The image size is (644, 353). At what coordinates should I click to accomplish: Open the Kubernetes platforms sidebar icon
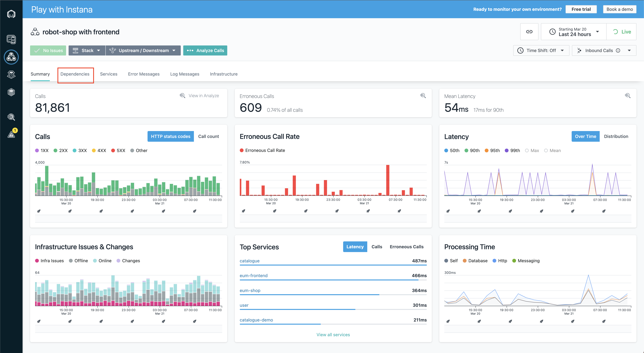click(11, 74)
